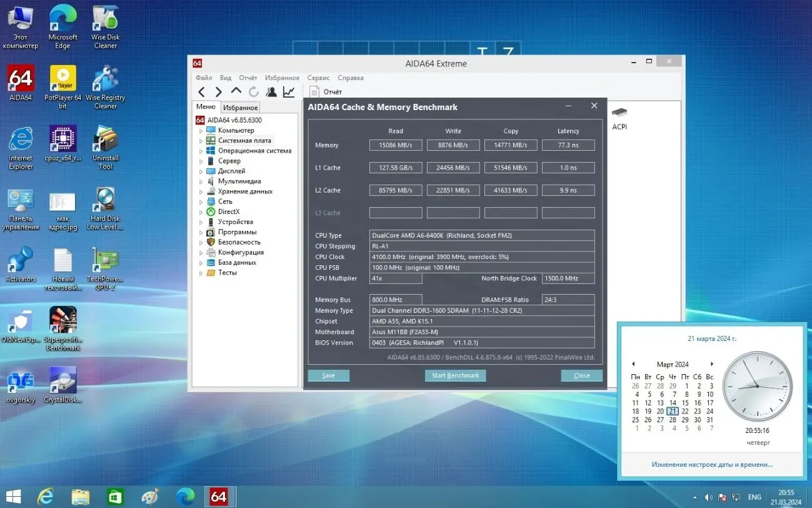Click the user preferences icon in the toolbar
The image size is (812, 508).
pos(271,91)
